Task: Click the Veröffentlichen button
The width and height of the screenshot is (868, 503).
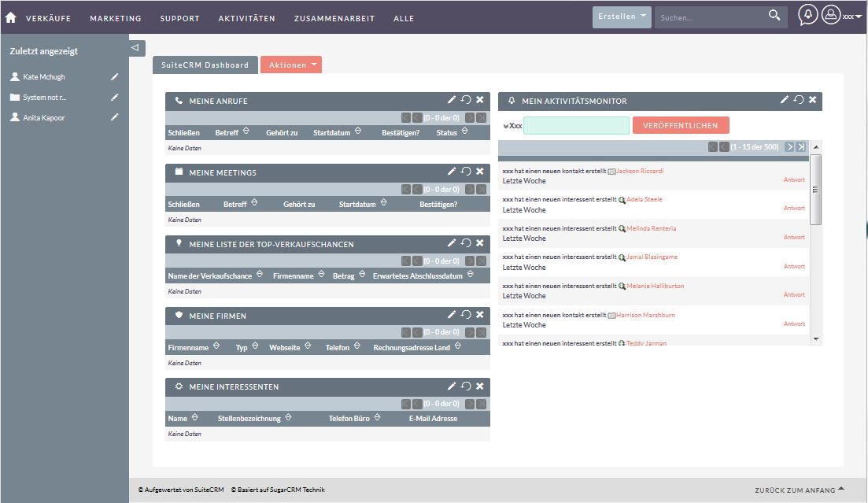Action: click(x=681, y=125)
